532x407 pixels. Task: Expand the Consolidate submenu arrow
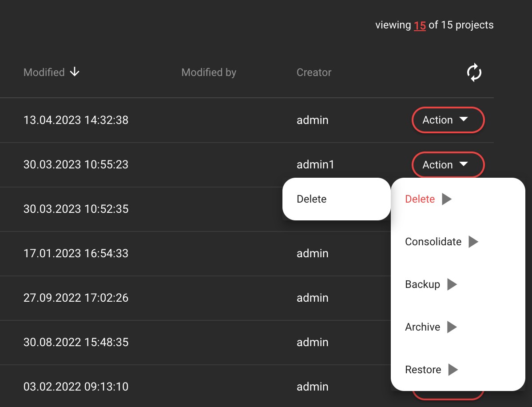(473, 242)
